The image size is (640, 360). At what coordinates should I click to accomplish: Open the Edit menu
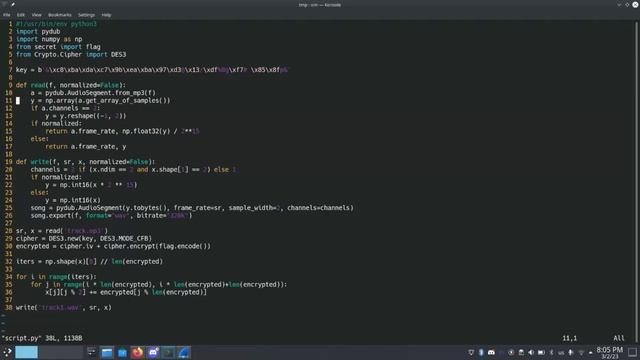tap(21, 15)
